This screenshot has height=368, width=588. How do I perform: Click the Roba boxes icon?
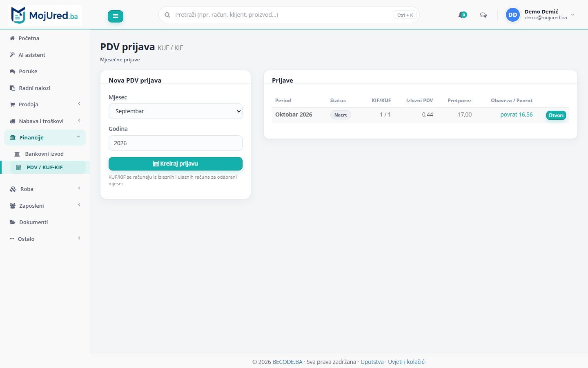13,189
